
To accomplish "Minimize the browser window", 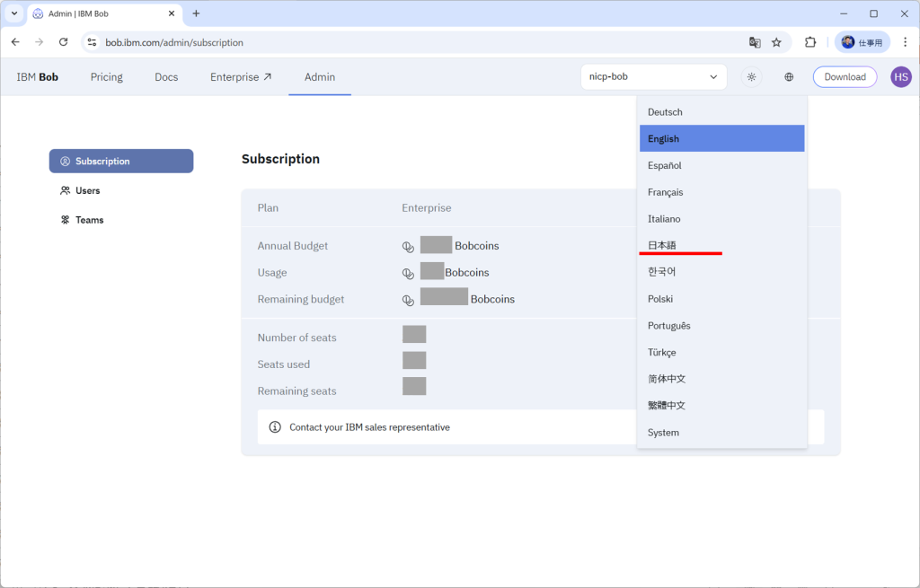I will click(x=844, y=13).
